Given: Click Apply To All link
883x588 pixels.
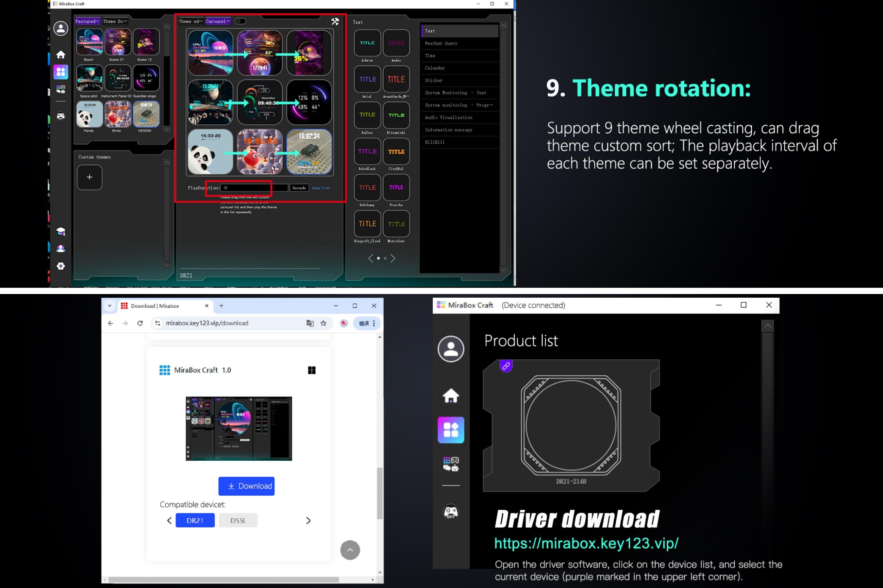Looking at the screenshot, I should pos(321,188).
